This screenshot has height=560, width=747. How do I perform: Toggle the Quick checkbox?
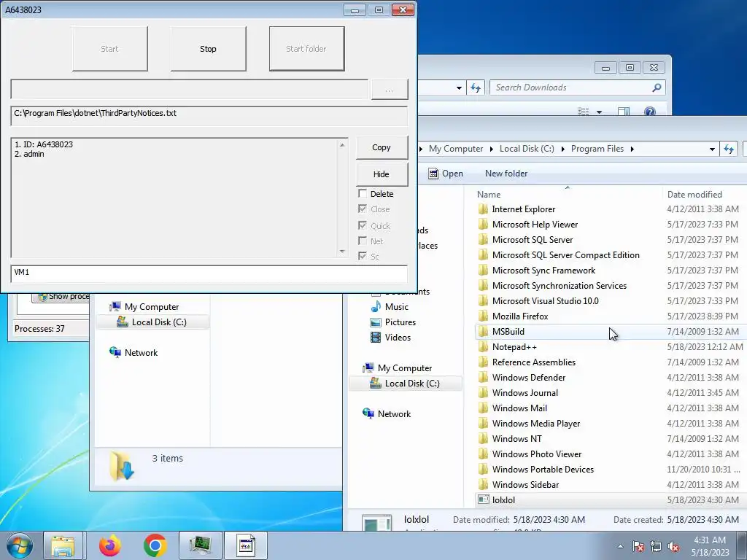(x=363, y=225)
